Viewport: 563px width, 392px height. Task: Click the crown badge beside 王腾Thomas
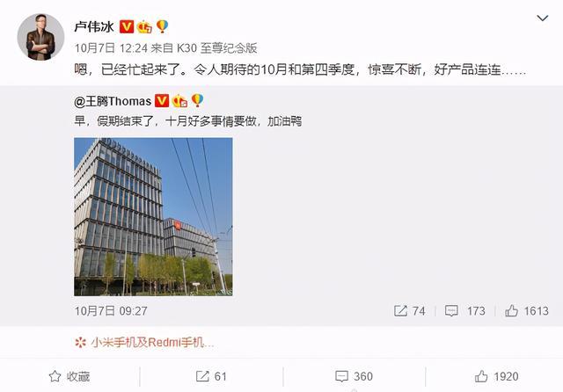tap(179, 101)
